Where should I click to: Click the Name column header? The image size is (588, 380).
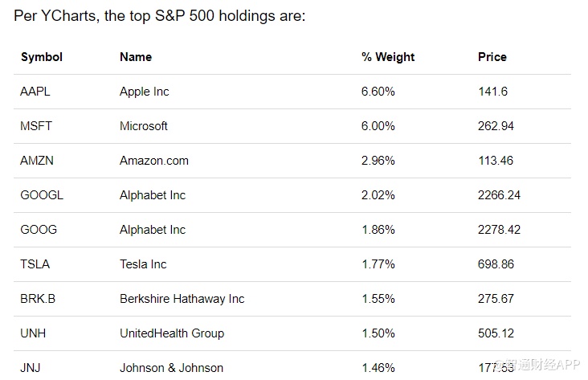point(136,57)
